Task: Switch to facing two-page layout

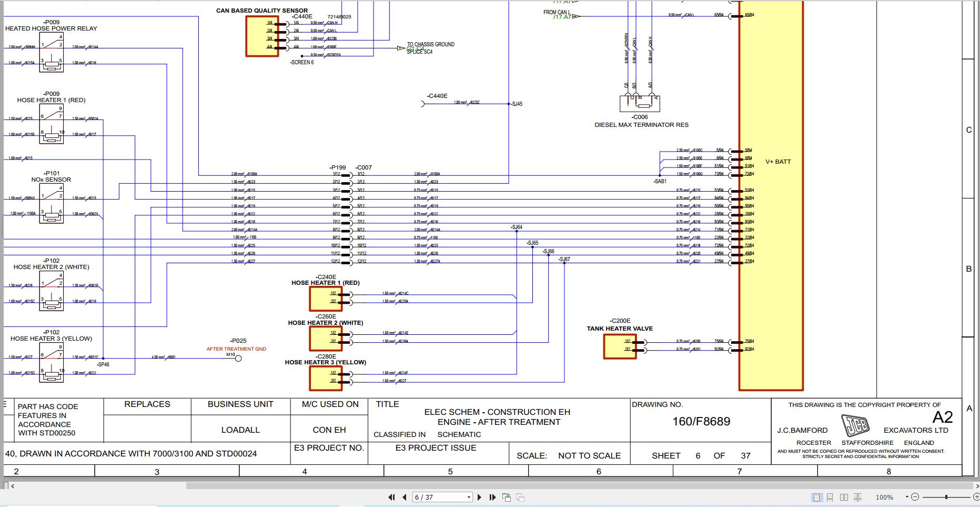Action: [x=844, y=497]
